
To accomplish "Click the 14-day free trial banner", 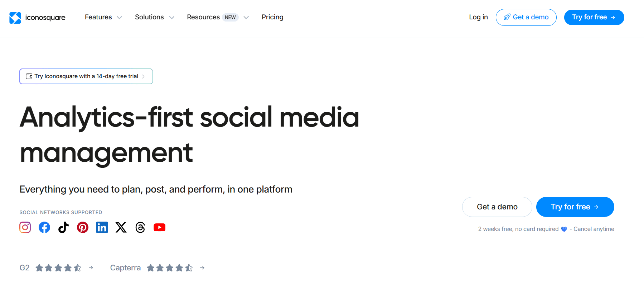I will click(x=86, y=76).
